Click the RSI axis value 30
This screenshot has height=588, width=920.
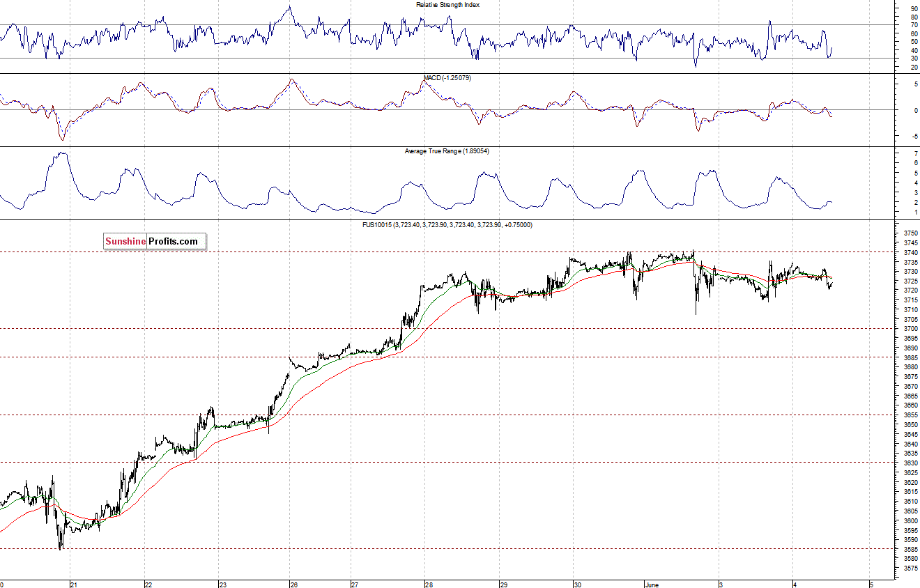pos(914,59)
